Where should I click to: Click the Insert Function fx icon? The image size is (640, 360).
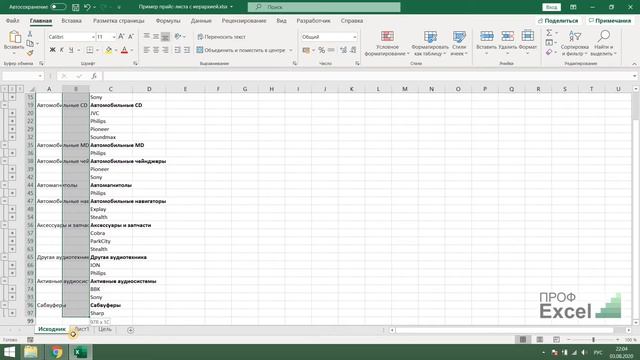(94, 76)
